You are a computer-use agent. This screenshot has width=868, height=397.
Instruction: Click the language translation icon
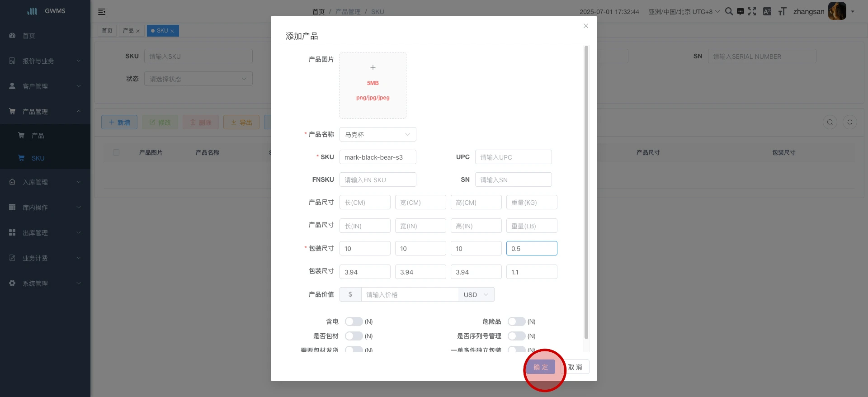(x=767, y=11)
